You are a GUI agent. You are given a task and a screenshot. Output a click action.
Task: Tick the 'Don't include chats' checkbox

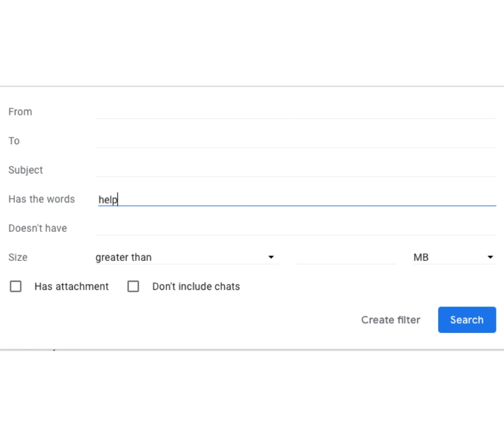[134, 286]
